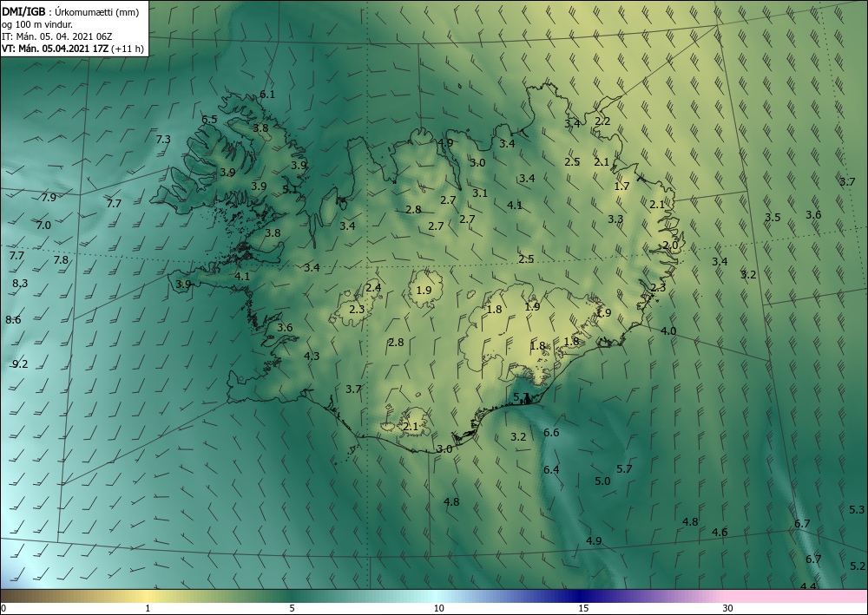868x615 pixels.
Task: Click the precipitation value 6.1
Action: coord(267,94)
